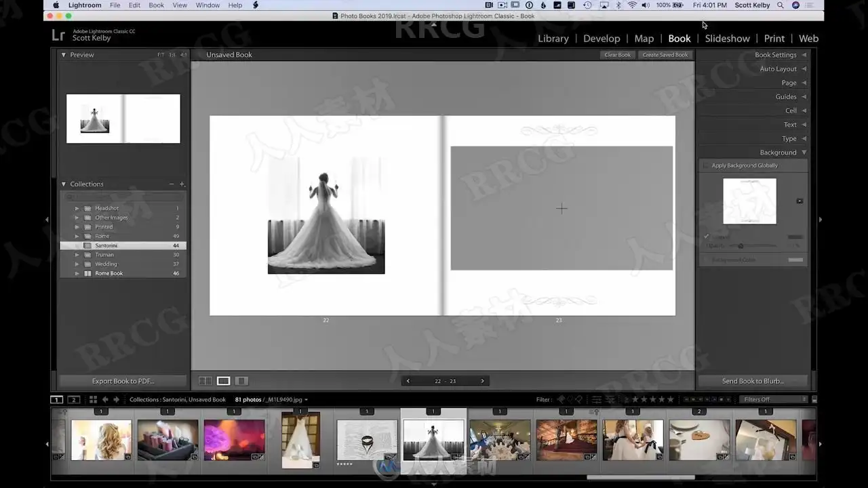Open Apple menu
The image size is (868, 488).
point(56,5)
